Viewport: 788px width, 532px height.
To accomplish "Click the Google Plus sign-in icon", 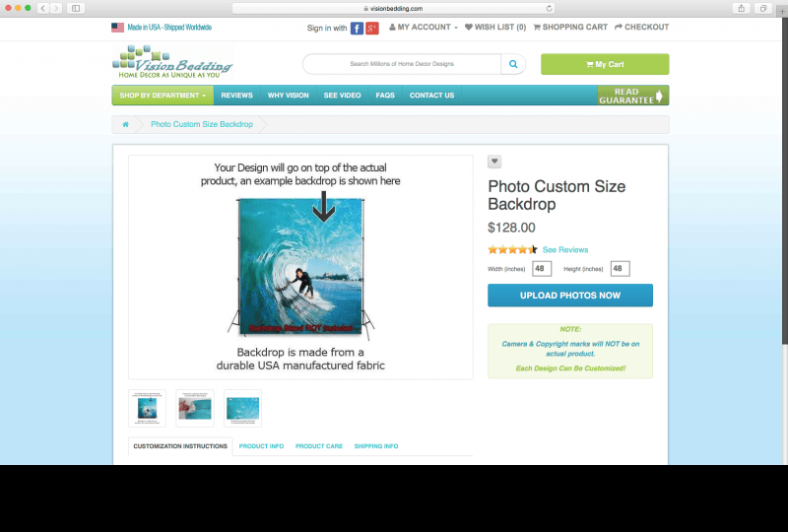I will [372, 29].
